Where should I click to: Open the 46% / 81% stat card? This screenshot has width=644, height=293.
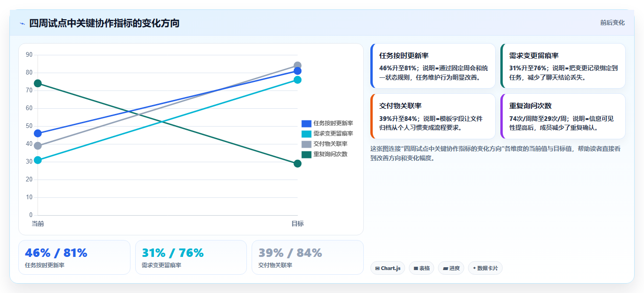point(74,257)
